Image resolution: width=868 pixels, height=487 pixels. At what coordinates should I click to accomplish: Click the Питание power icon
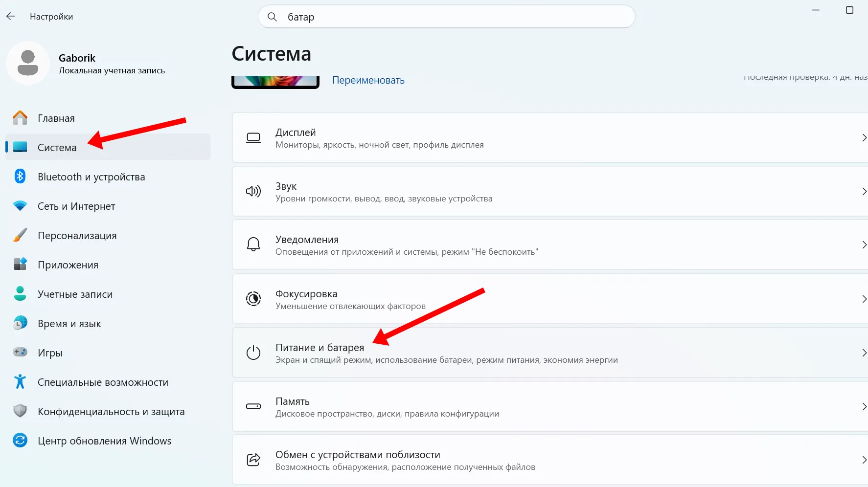pyautogui.click(x=253, y=353)
